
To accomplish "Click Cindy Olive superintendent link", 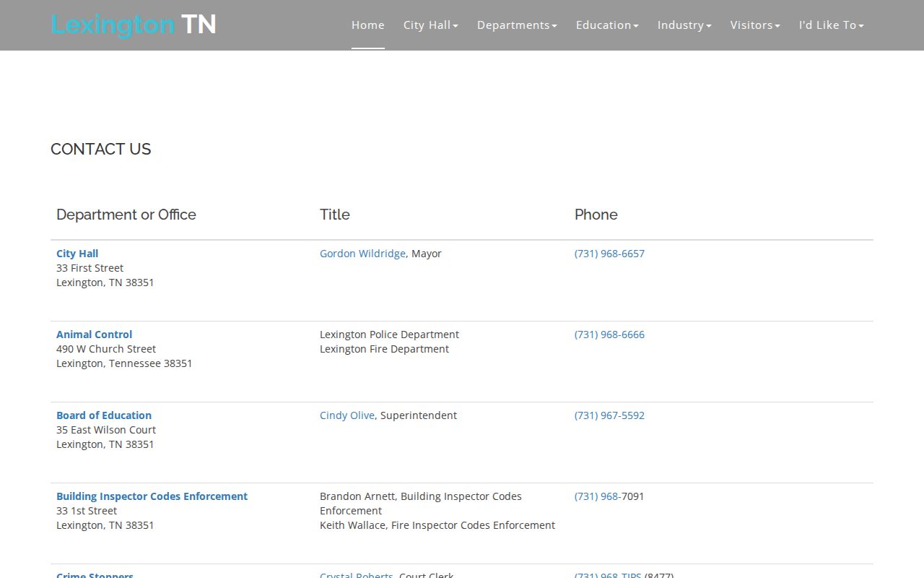I will [x=347, y=415].
